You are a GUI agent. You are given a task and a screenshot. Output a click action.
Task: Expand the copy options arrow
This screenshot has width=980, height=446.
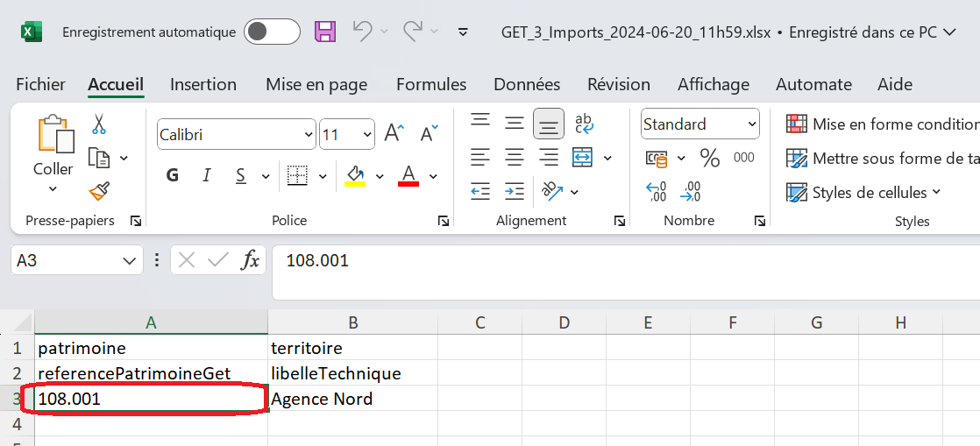(x=124, y=158)
